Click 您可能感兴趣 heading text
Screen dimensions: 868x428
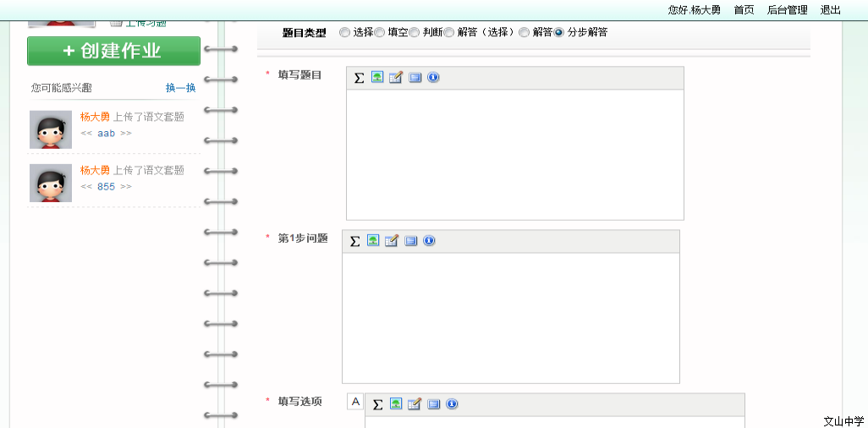point(62,88)
